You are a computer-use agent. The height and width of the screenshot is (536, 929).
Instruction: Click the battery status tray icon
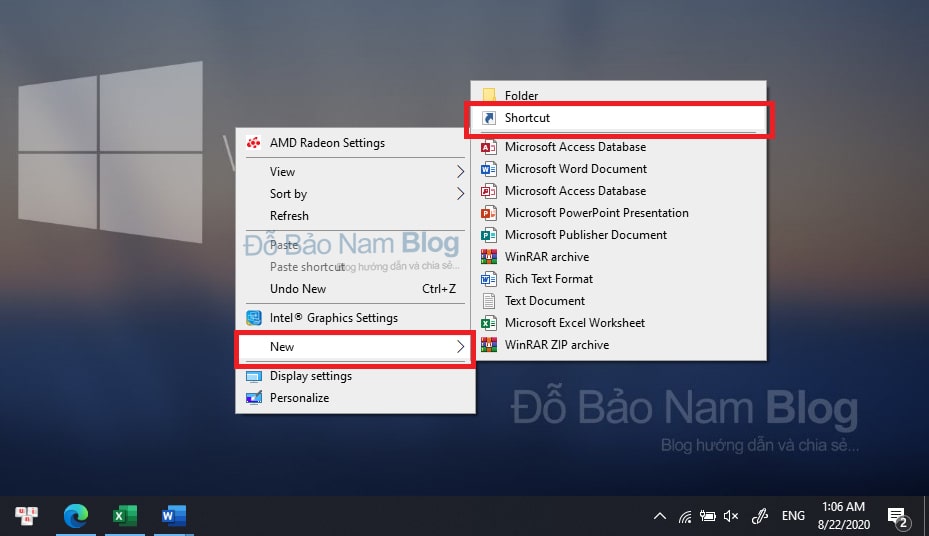tap(707, 516)
